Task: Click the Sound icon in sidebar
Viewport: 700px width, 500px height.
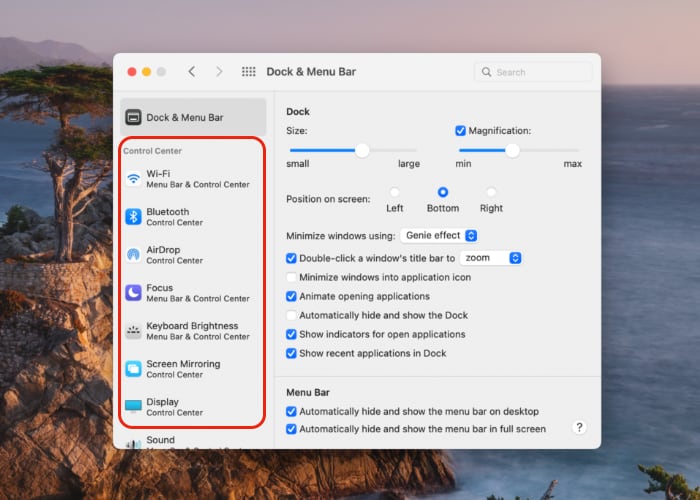Action: point(133,444)
